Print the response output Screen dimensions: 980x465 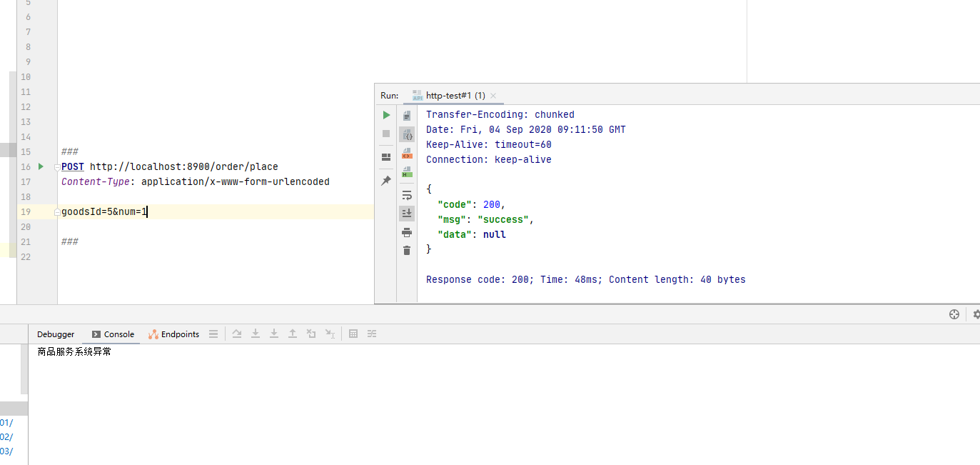tap(407, 232)
